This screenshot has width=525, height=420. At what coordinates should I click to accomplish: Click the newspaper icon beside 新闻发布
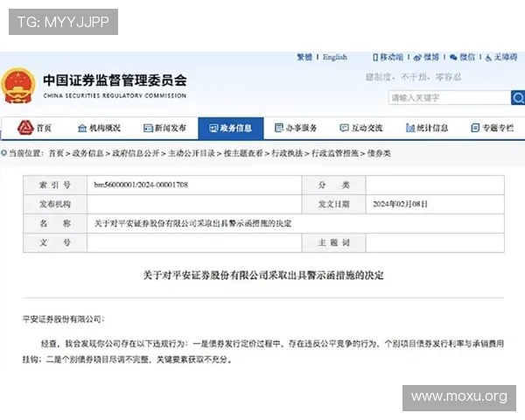[148, 128]
